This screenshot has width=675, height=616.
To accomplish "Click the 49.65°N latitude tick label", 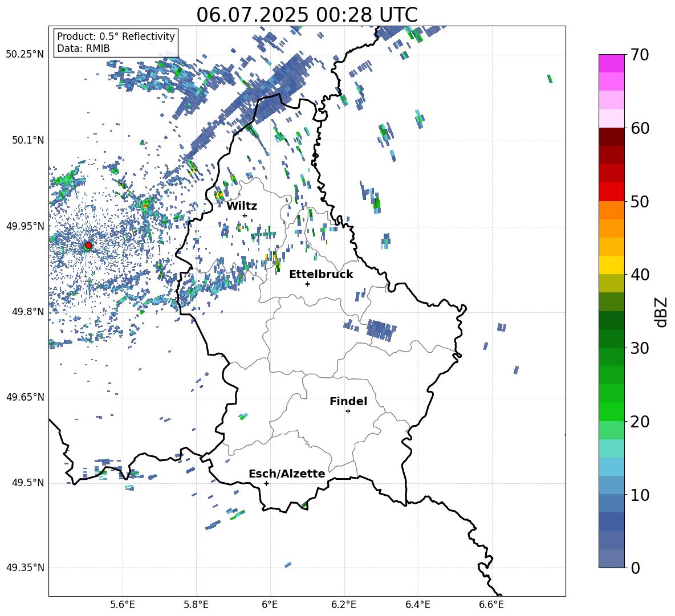I will (x=25, y=397).
